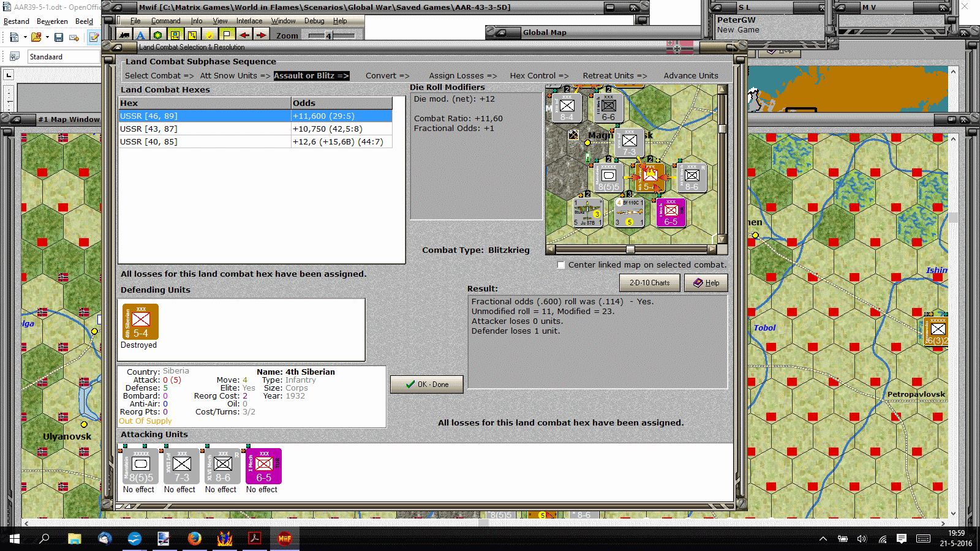Image resolution: width=980 pixels, height=551 pixels.
Task: Open the File menu in Mwif
Action: tap(135, 21)
